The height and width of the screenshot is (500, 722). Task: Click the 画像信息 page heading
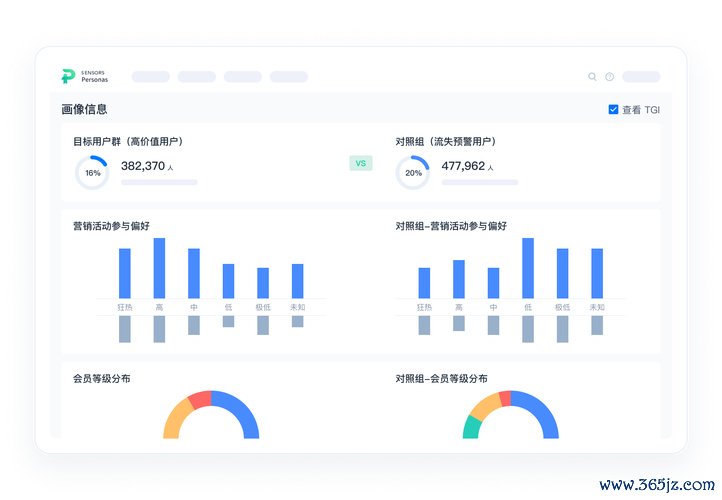coord(84,109)
